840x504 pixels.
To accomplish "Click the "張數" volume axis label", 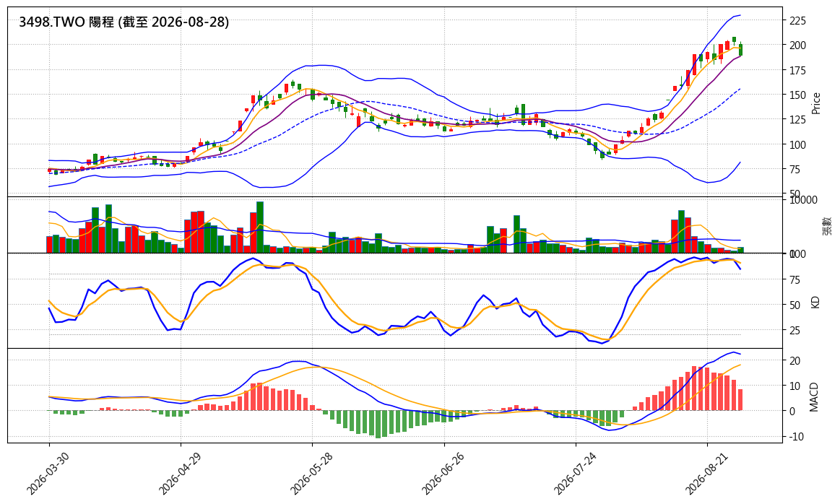I will click(x=828, y=225).
